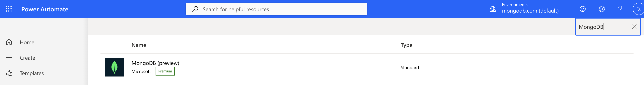Click the Templates icon in sidebar
Image resolution: width=644 pixels, height=85 pixels.
(x=9, y=73)
